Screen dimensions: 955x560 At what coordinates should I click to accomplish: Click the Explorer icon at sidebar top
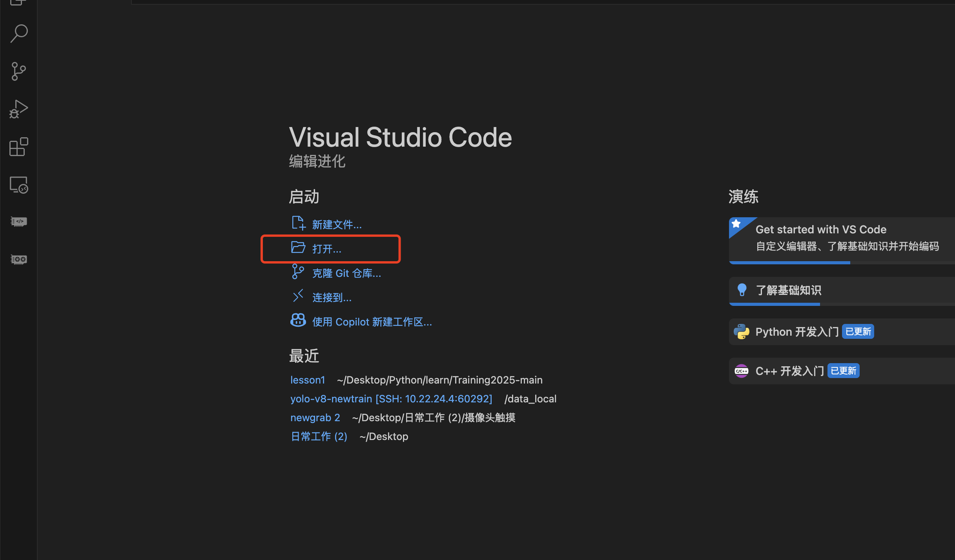point(18,2)
